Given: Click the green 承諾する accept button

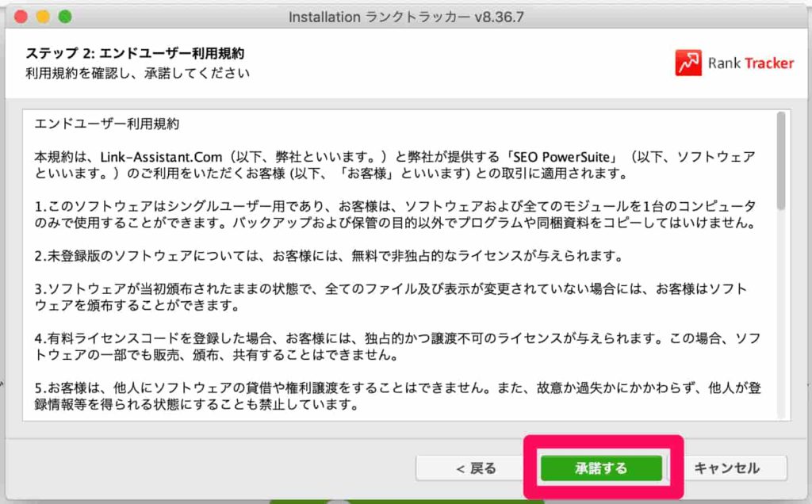Looking at the screenshot, I should tap(601, 468).
